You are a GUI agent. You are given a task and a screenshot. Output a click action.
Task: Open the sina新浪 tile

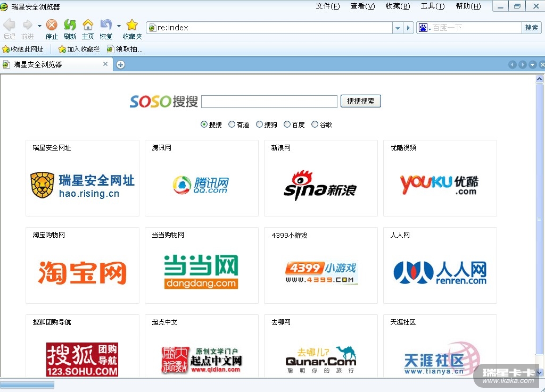321,178
